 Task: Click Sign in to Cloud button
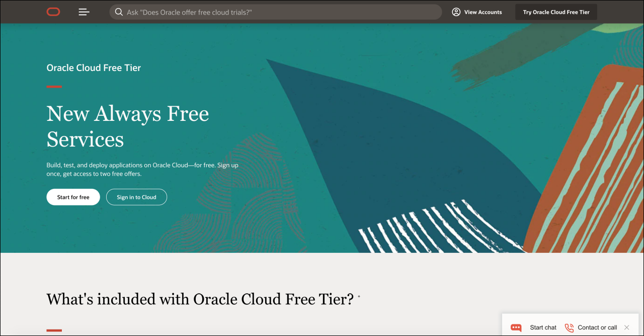click(136, 197)
